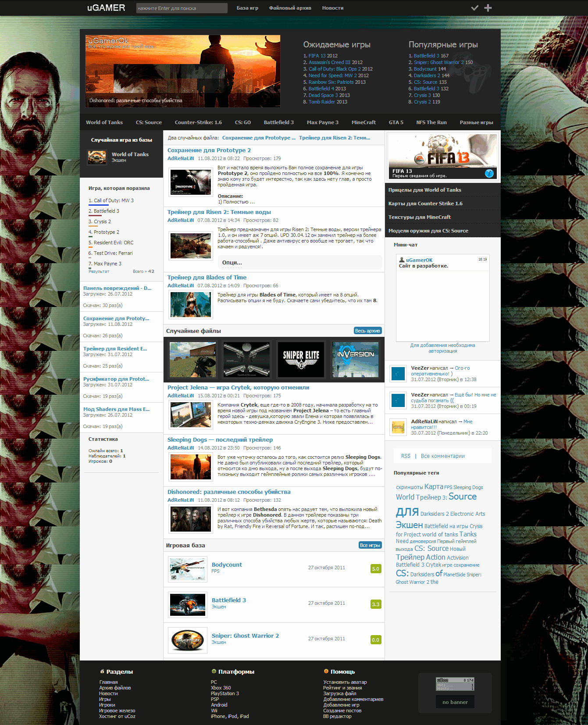
Task: Click the checkmark icon in top bar
Action: pyautogui.click(x=474, y=8)
